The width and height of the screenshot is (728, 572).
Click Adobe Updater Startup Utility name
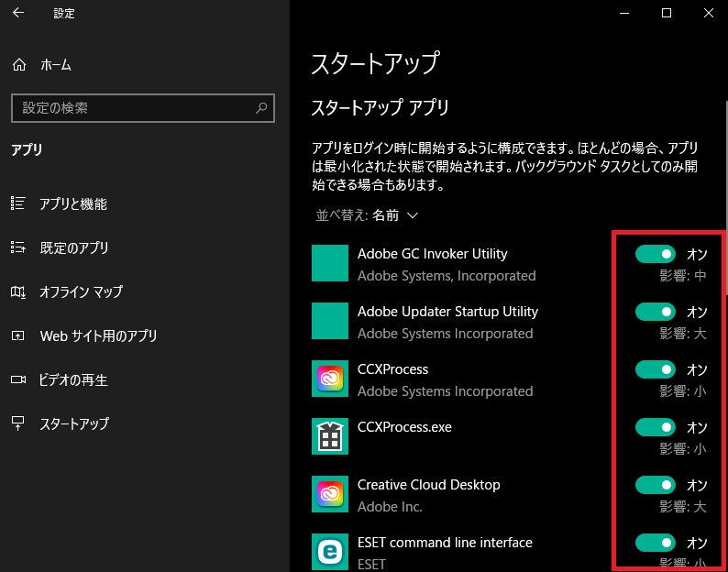pos(447,311)
